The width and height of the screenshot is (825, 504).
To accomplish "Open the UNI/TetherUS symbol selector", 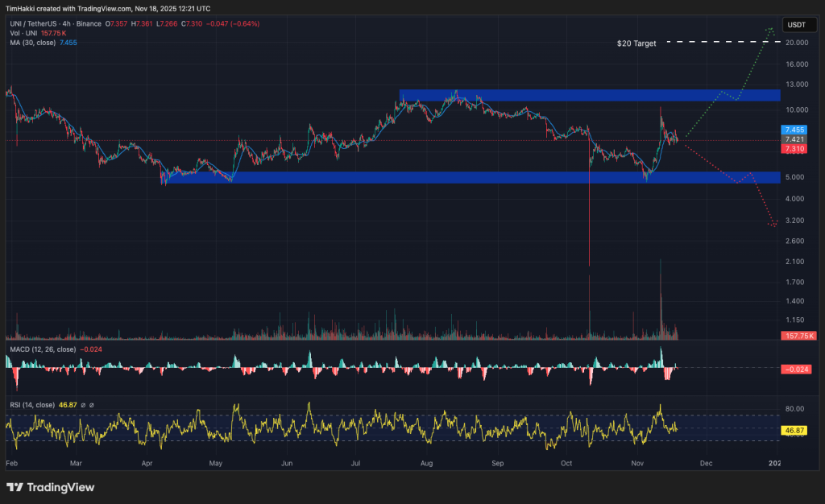I will [x=32, y=24].
